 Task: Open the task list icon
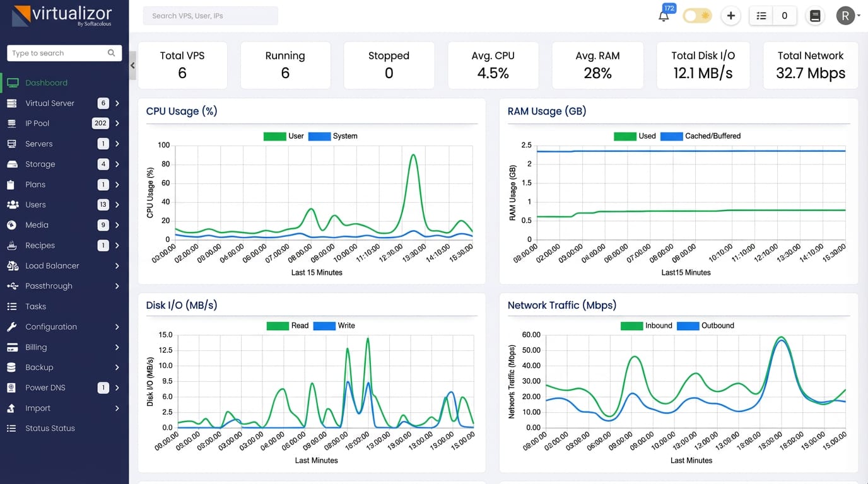761,16
